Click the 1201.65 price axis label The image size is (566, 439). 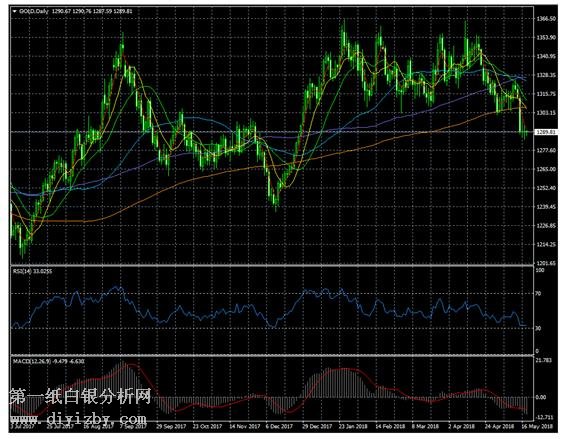coord(546,263)
